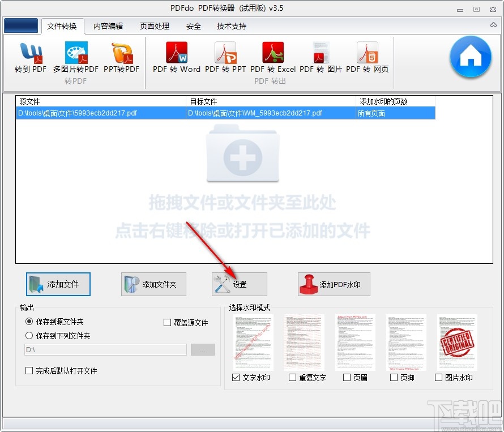Viewport: 504px width, 432px height.
Task: Enable 覆盖源文件 checkbox
Action: 186,322
